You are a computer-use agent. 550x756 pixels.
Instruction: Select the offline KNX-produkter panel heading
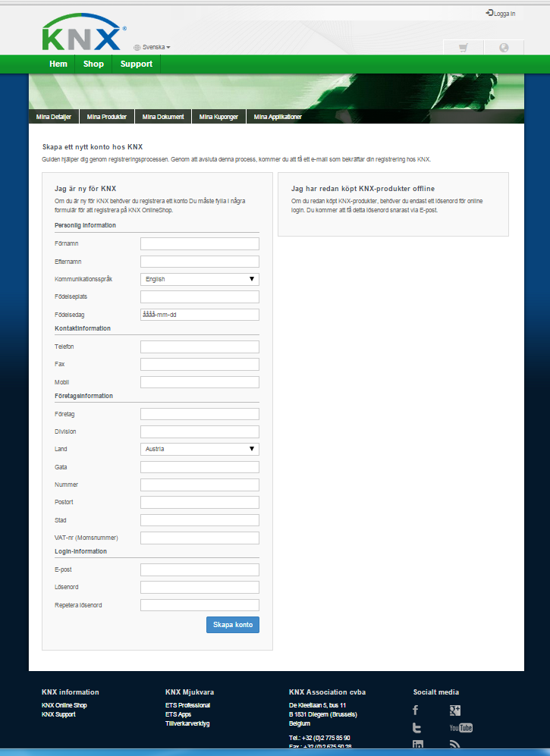pos(363,189)
